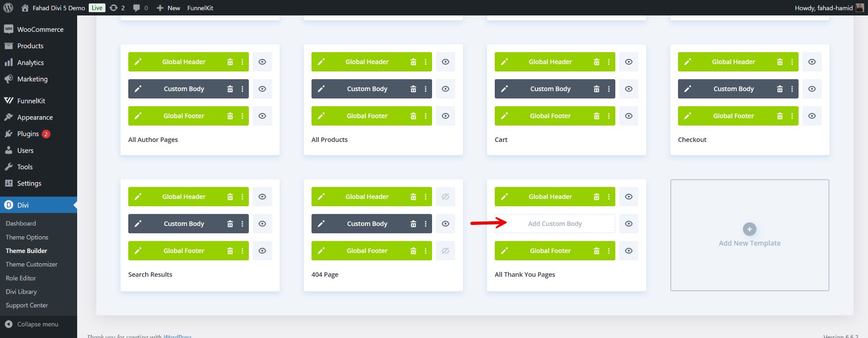Delete Custom Body in Checkout template

point(780,89)
